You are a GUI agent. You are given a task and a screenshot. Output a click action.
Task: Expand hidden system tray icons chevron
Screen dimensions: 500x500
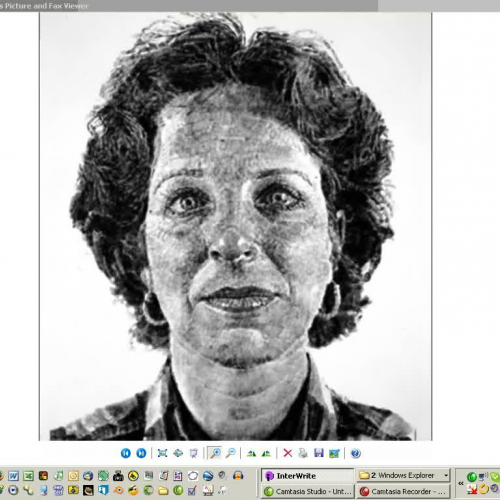[461, 483]
